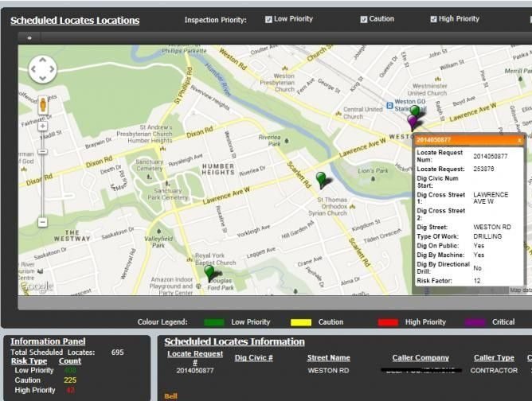Viewport: 532px width, 401px height.
Task: Close the 2014050877 info popup
Action: click(519, 140)
